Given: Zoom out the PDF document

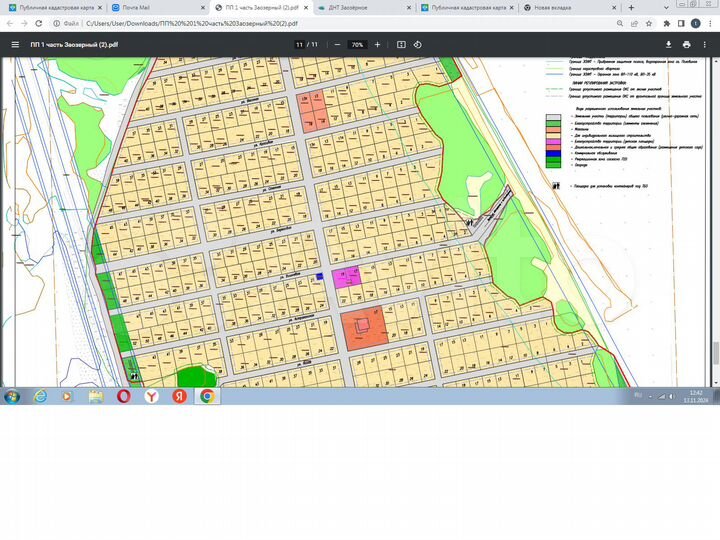Looking at the screenshot, I should pos(337,45).
